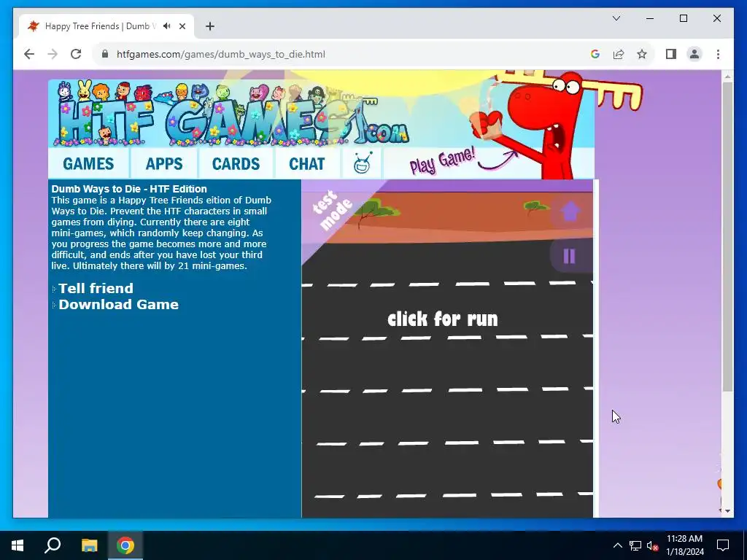Click the Download Game link
Viewport: 747px width, 560px height.
pos(119,305)
